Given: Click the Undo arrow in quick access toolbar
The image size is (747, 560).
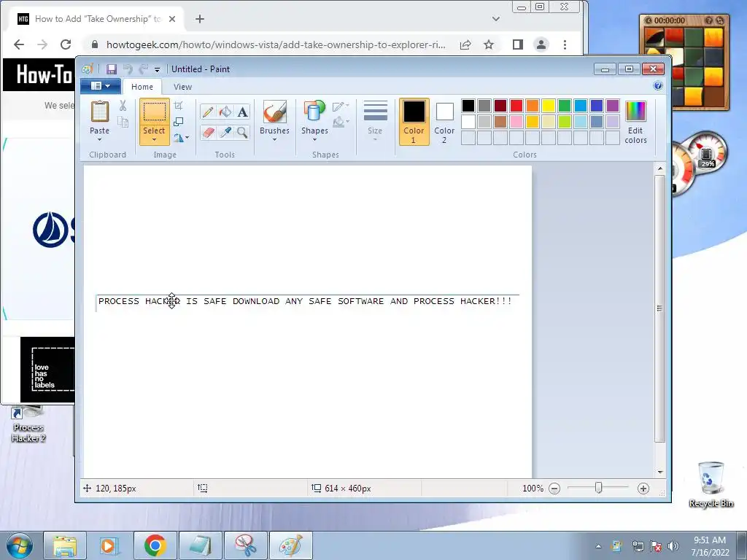Looking at the screenshot, I should 127,69.
